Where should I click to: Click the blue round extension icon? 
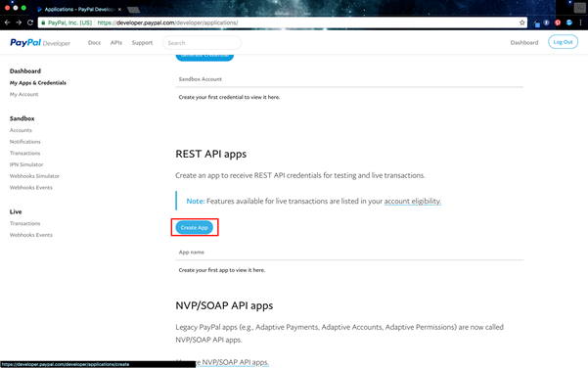point(569,23)
